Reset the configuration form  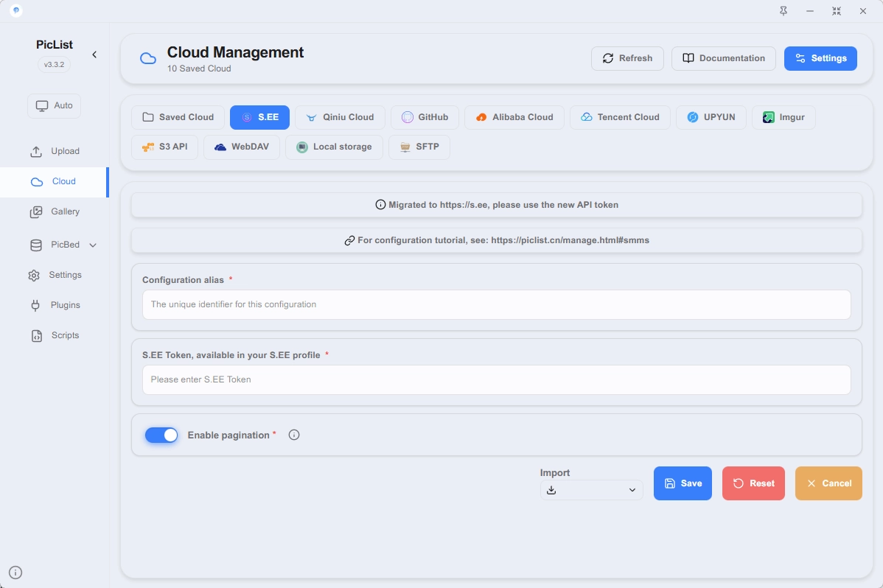tap(753, 483)
